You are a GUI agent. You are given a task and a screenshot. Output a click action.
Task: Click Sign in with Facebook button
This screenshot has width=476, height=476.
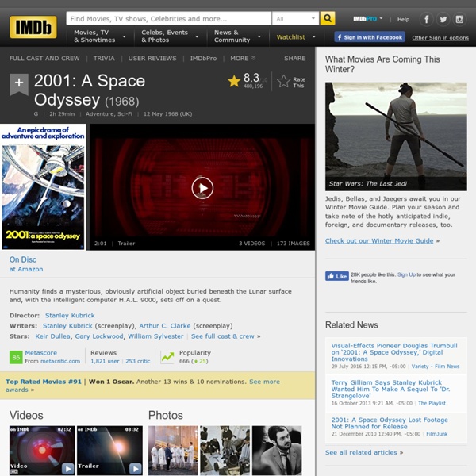pos(370,37)
